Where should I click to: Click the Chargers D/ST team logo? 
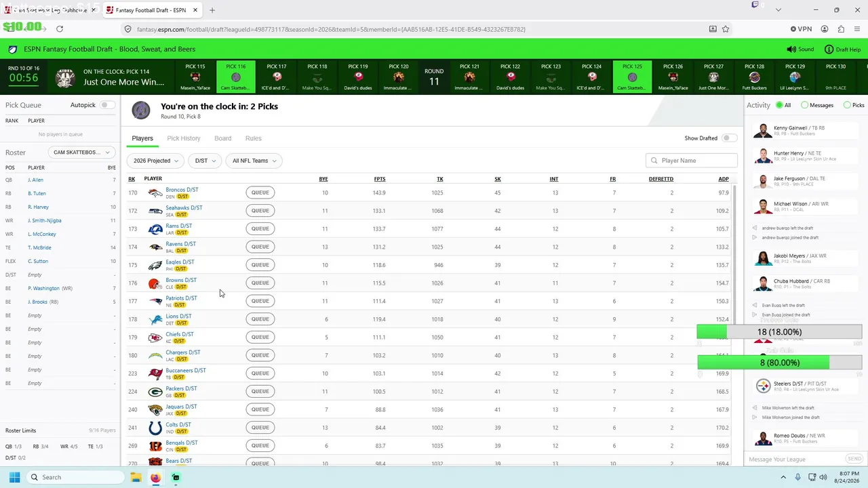point(155,355)
